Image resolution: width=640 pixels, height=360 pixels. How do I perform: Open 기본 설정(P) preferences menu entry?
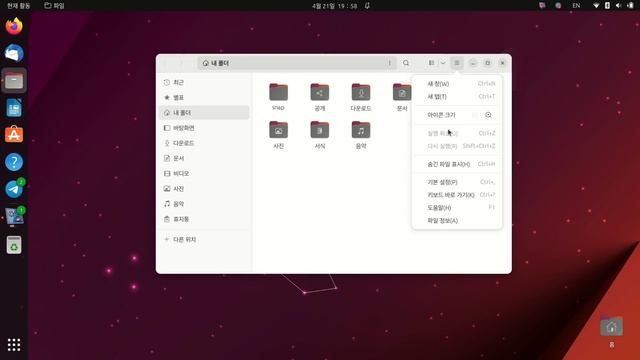coord(457,182)
